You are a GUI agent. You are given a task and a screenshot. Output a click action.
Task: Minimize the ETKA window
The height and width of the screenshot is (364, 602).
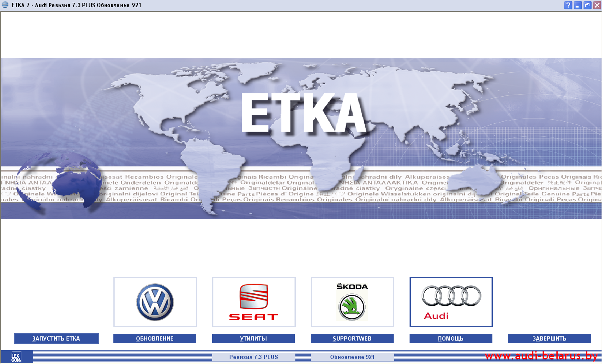pyautogui.click(x=578, y=5)
